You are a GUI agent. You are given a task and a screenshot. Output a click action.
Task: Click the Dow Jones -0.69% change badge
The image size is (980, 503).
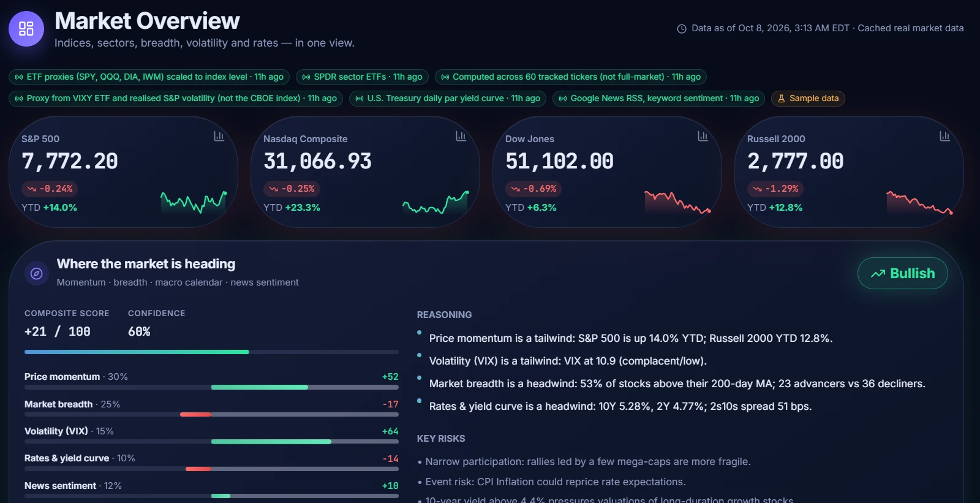[534, 189]
